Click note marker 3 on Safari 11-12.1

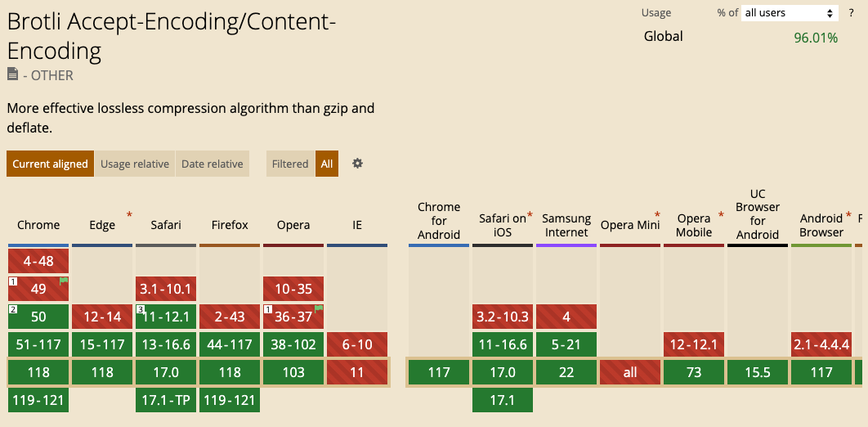point(141,309)
